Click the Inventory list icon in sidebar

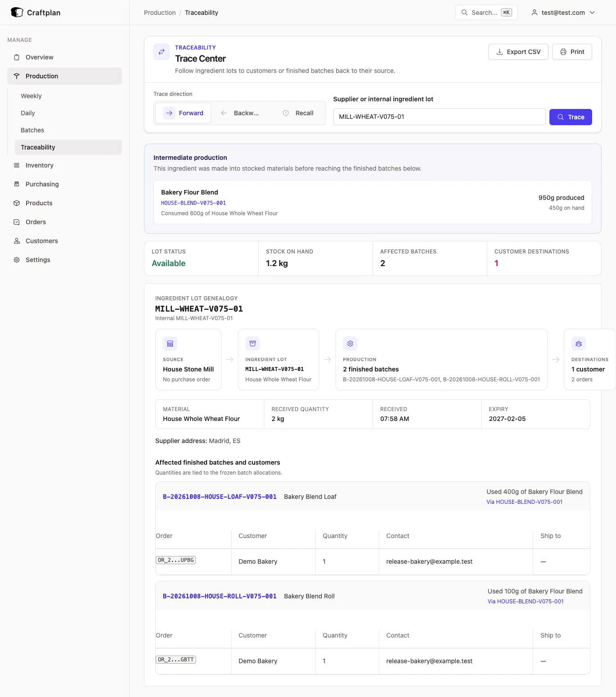[17, 165]
